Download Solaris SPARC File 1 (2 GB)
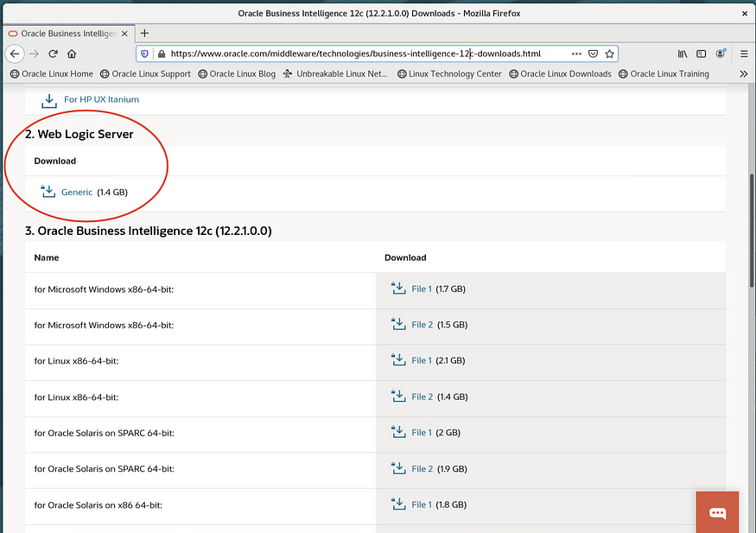756x533 pixels. (422, 433)
